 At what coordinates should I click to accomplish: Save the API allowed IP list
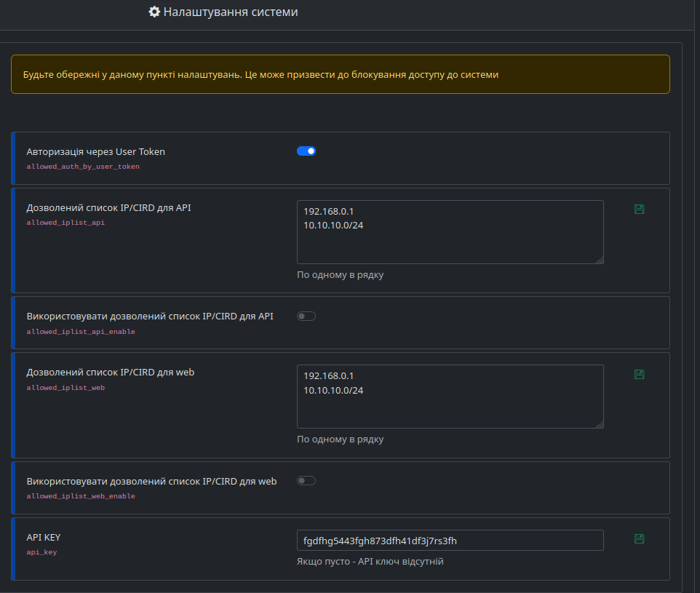[639, 209]
